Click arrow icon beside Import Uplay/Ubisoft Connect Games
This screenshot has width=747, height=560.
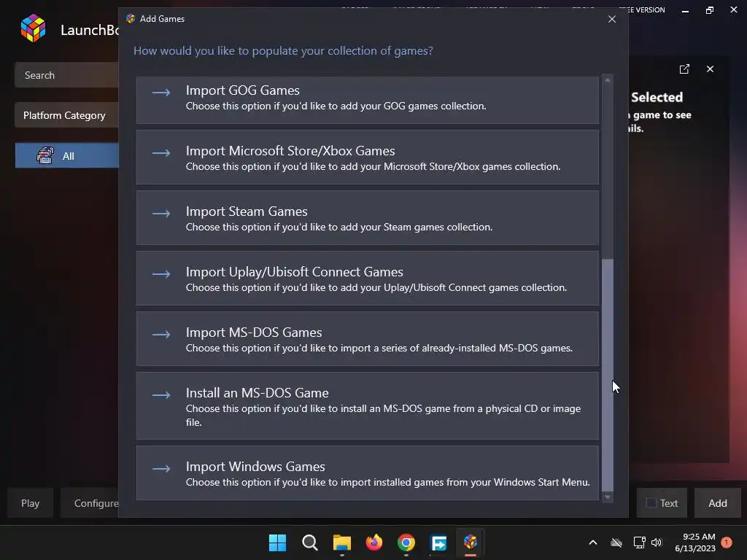pyautogui.click(x=161, y=274)
